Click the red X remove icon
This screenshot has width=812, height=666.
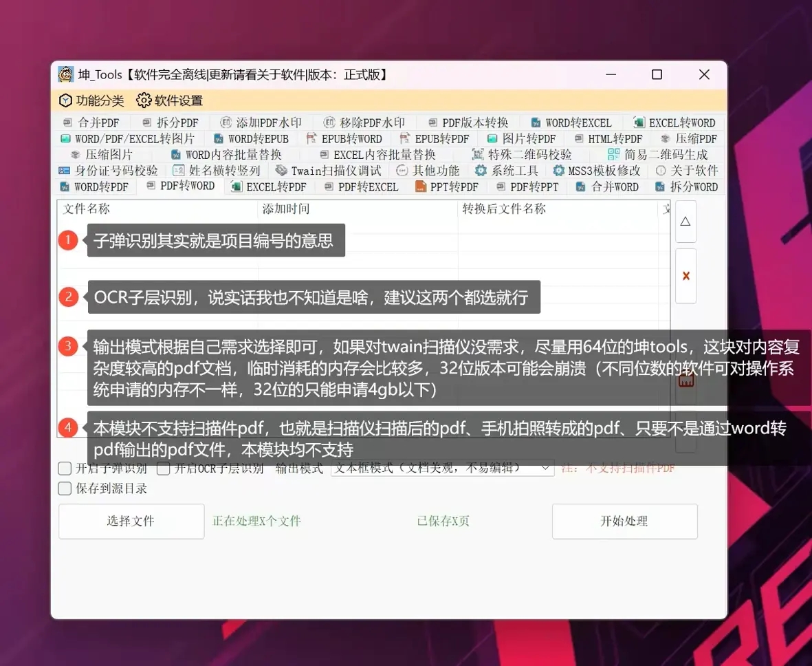click(685, 275)
